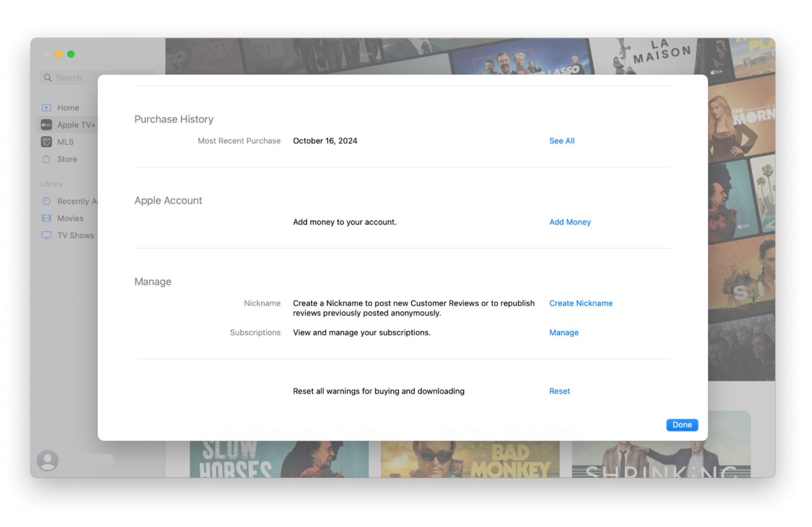Image resolution: width=812 pixels, height=527 pixels.
Task: Click 'Add money to your account.' text
Action: (x=345, y=222)
